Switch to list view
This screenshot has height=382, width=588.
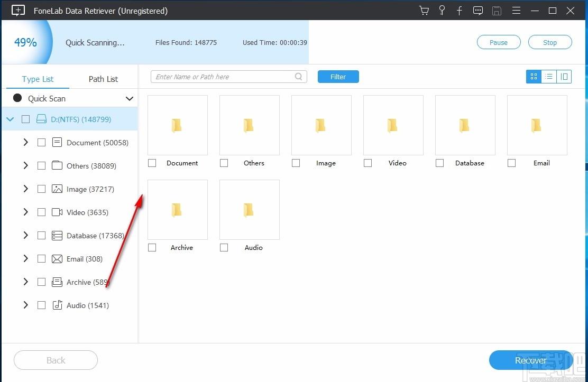[549, 77]
